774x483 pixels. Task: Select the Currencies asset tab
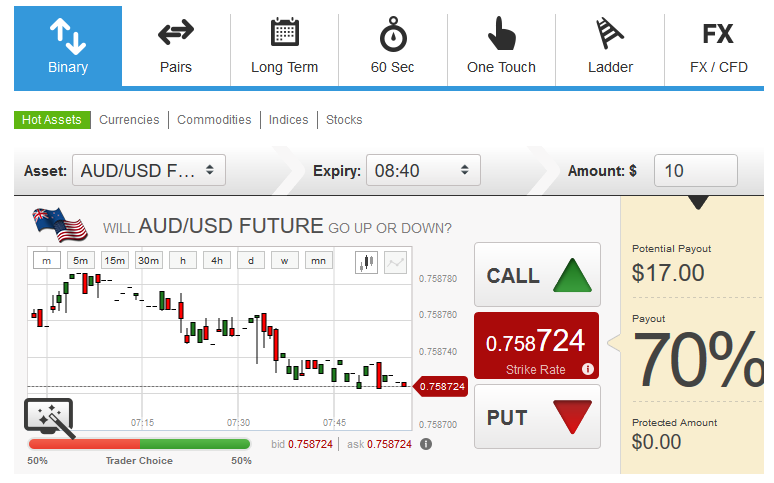pos(129,120)
